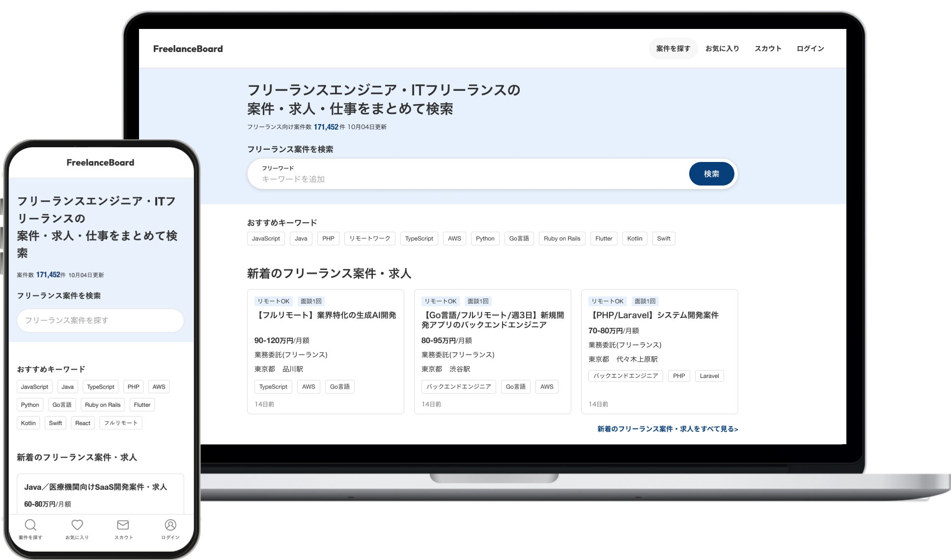Viewport: 951px width, 560px height.
Task: Tap the envelope scout icon on mobile
Action: 123,525
